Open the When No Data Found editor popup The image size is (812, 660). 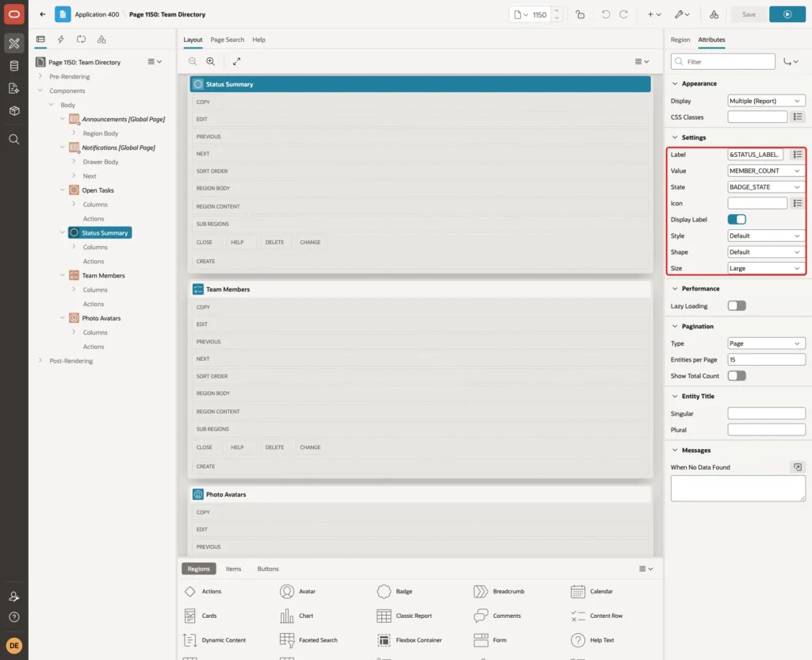click(x=798, y=467)
